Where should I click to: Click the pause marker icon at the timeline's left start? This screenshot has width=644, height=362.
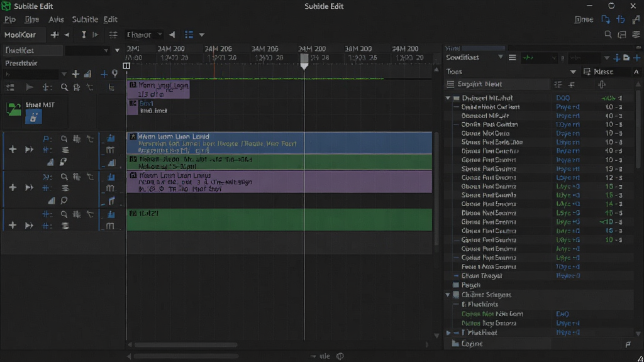[126, 65]
